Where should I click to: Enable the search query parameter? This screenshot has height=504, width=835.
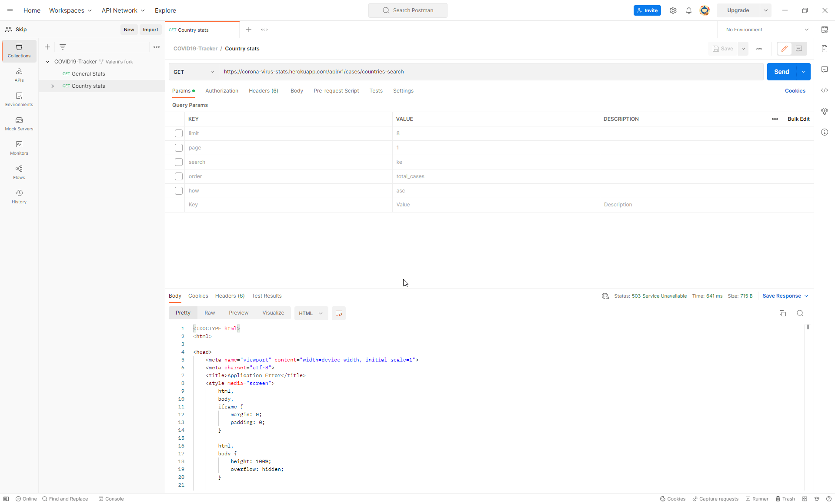(x=178, y=162)
